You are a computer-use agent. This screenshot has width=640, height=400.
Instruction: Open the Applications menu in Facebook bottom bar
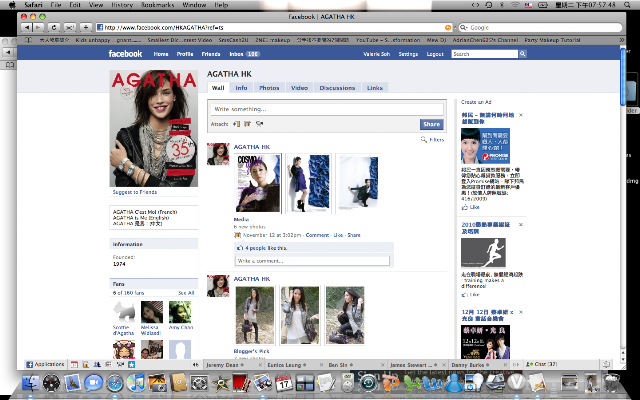(x=45, y=364)
